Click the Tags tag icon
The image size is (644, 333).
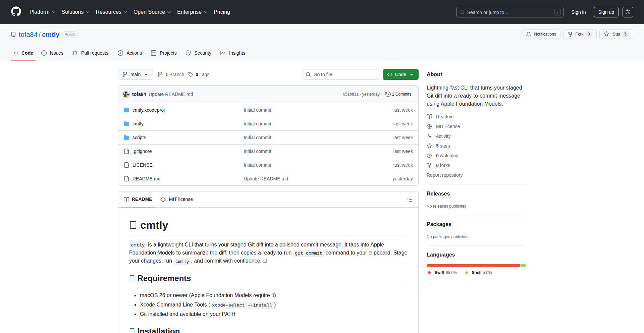coord(190,74)
